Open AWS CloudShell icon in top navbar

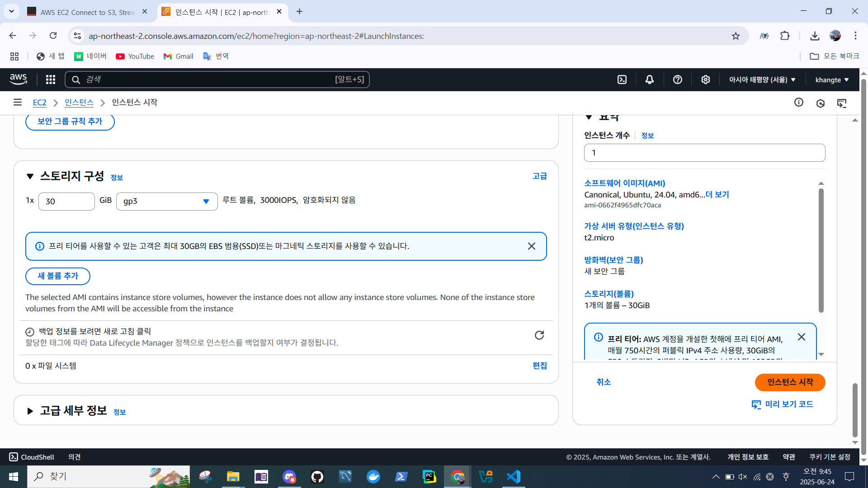pos(622,80)
